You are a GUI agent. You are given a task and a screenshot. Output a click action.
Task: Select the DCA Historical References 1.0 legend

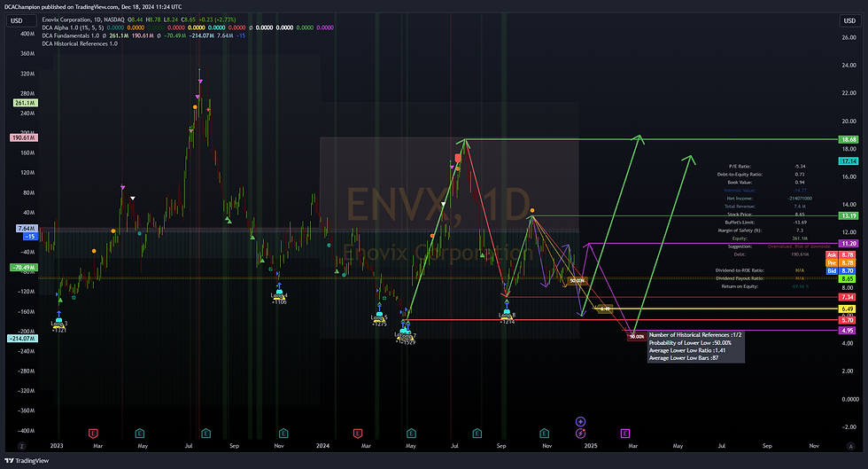coord(80,43)
